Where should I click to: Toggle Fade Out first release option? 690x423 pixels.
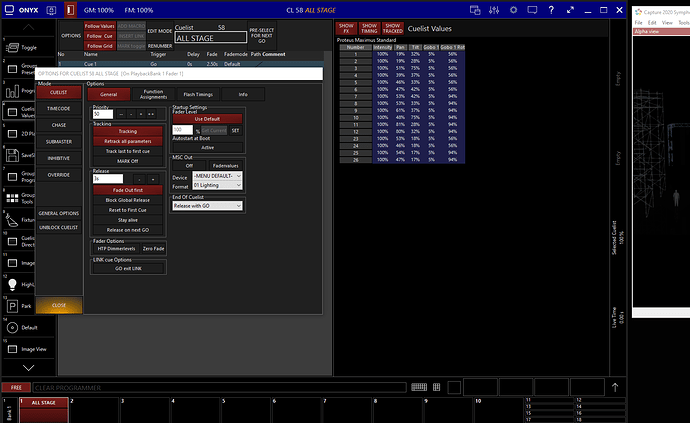tap(128, 190)
